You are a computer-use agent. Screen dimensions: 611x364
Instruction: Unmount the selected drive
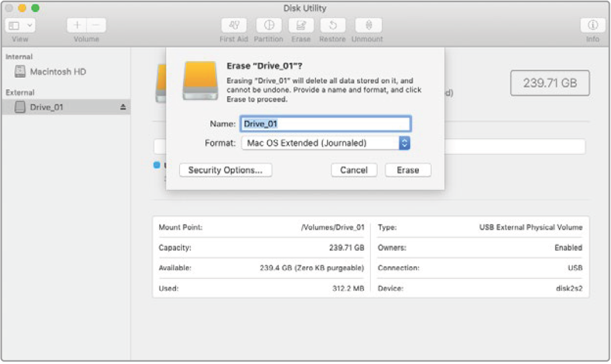(x=368, y=25)
